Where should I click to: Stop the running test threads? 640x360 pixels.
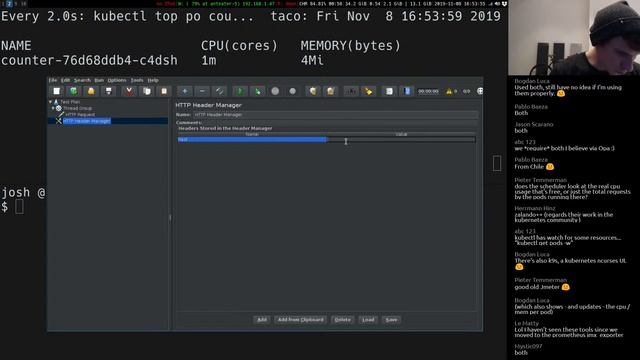point(275,91)
